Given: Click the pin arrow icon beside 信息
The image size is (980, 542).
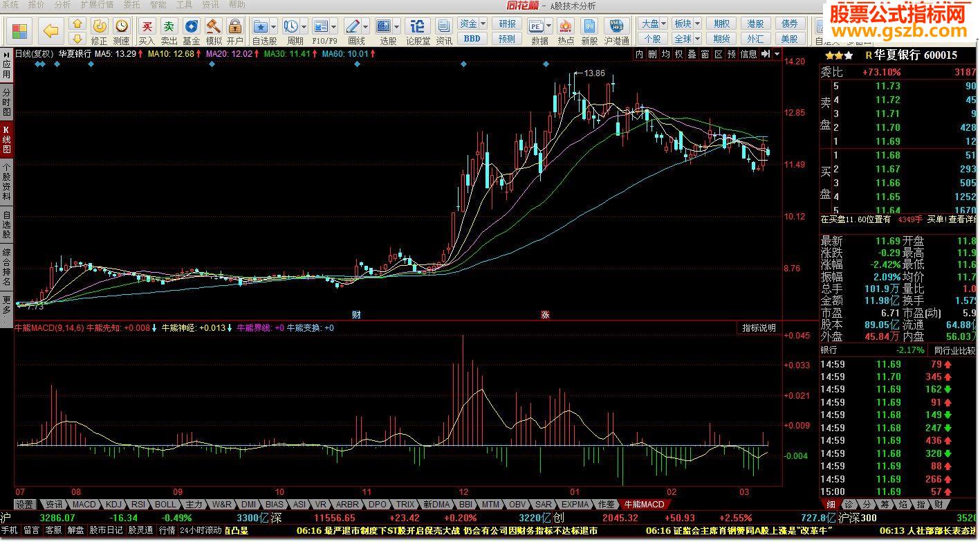Looking at the screenshot, I should [765, 54].
